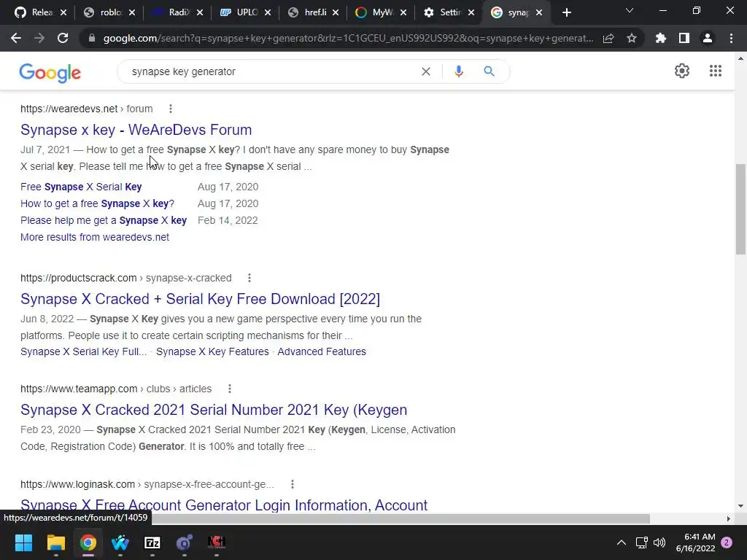Screen dimensions: 747x560
Task: Switch to the roblox tab
Action: pos(102,12)
